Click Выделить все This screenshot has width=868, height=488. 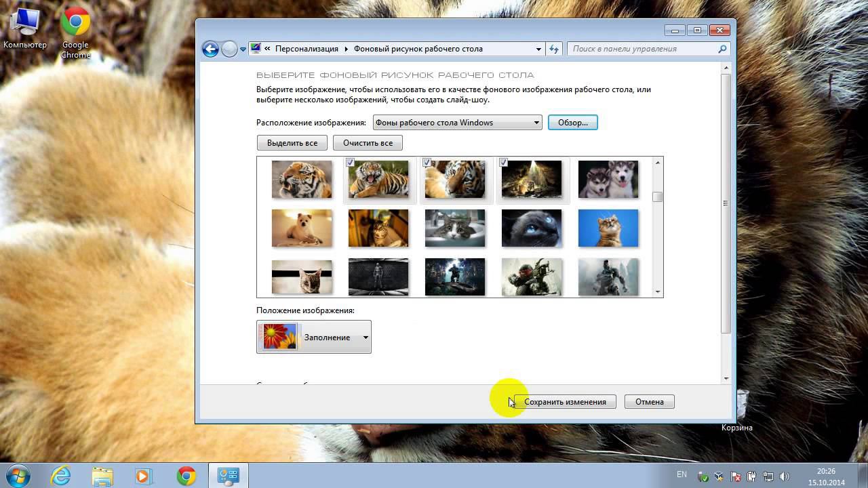point(292,143)
